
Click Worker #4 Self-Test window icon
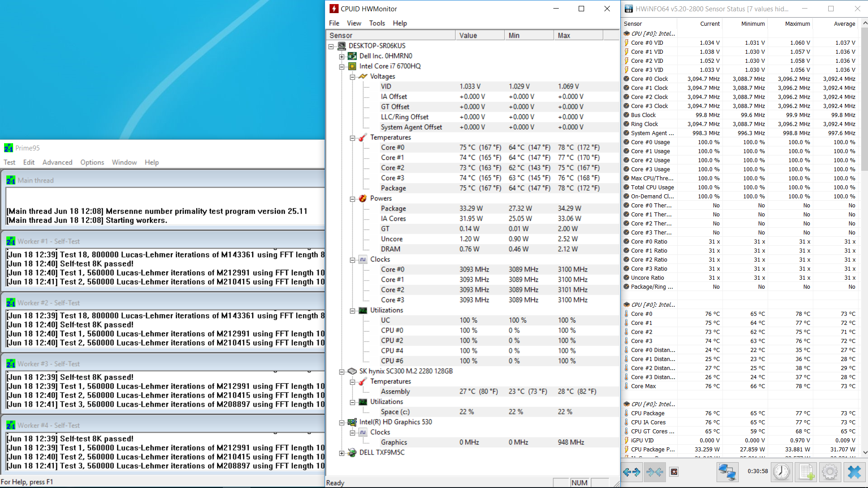tap(11, 425)
